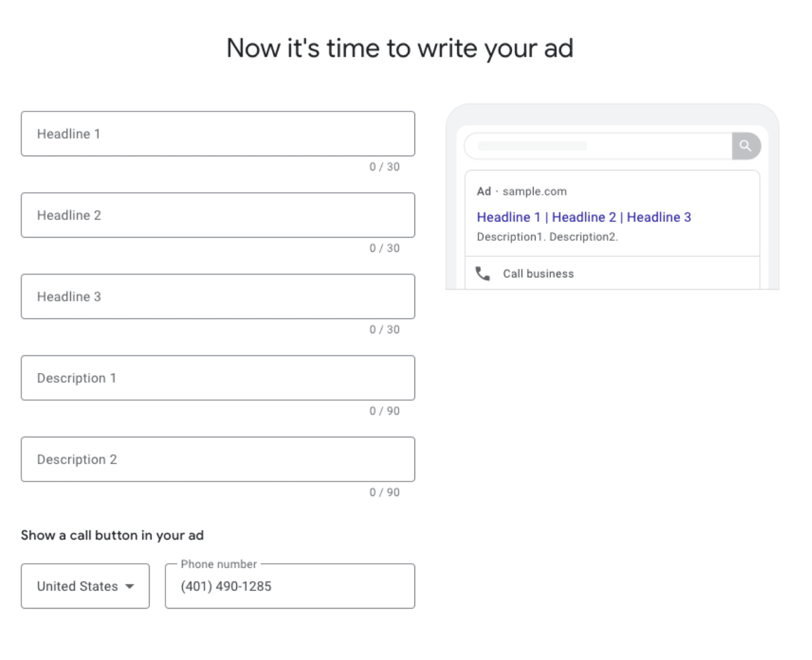Image resolution: width=812 pixels, height=660 pixels.
Task: Select the Headline 2 link in the ad preview
Action: click(584, 217)
